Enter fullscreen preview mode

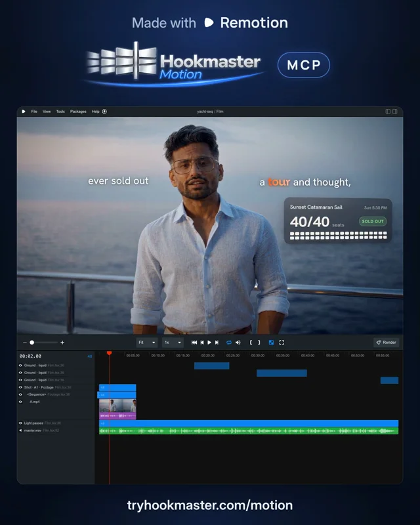pos(282,343)
